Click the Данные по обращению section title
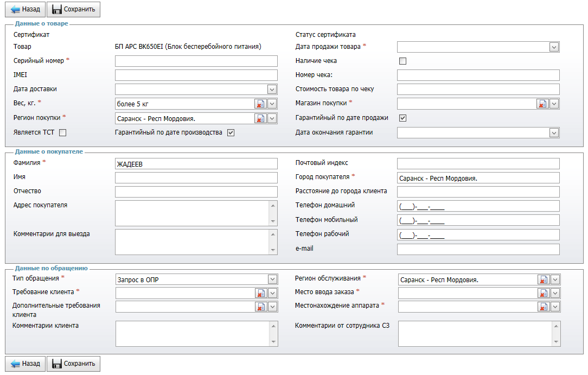 pos(52,268)
